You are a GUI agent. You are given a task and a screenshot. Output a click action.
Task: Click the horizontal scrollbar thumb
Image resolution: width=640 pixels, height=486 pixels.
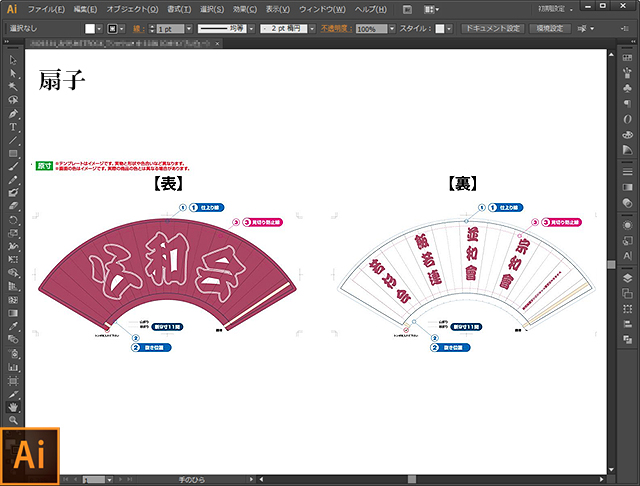[412, 479]
